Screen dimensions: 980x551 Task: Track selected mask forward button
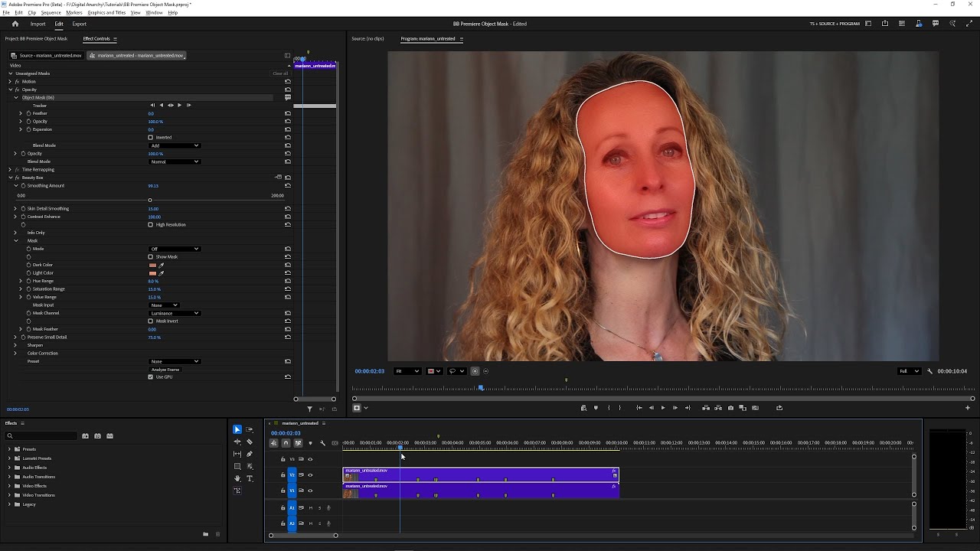point(180,105)
